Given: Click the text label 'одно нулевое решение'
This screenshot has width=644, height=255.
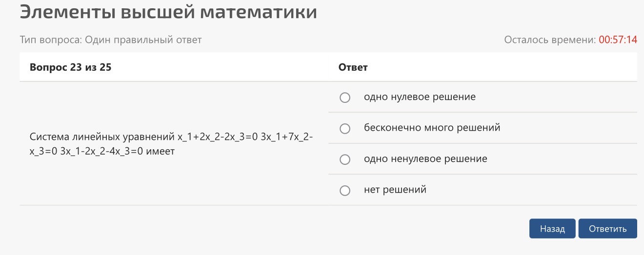Looking at the screenshot, I should pyautogui.click(x=420, y=97).
